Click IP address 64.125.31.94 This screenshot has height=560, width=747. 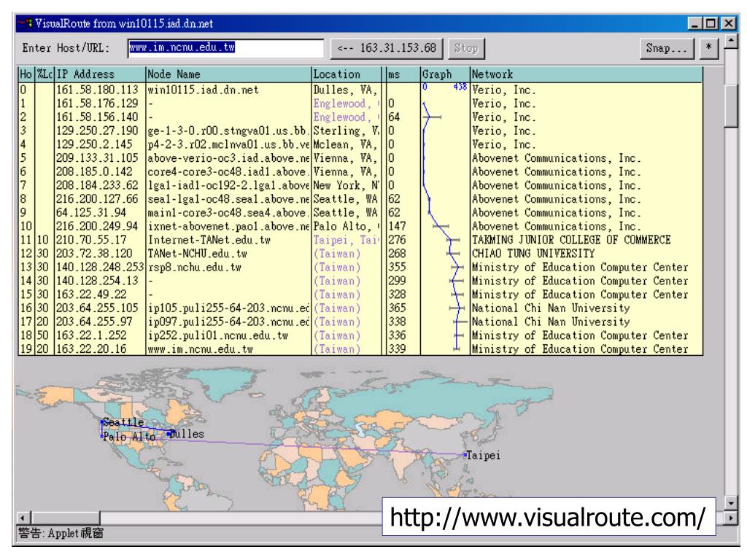coord(91,213)
